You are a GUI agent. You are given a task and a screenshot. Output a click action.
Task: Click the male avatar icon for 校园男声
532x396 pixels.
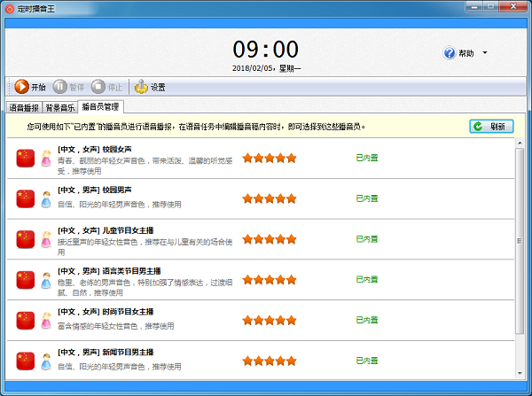coord(46,199)
